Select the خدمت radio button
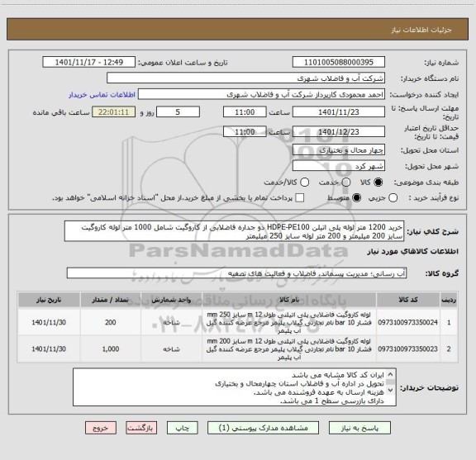Screen dimensions: 476x460 [x=346, y=183]
